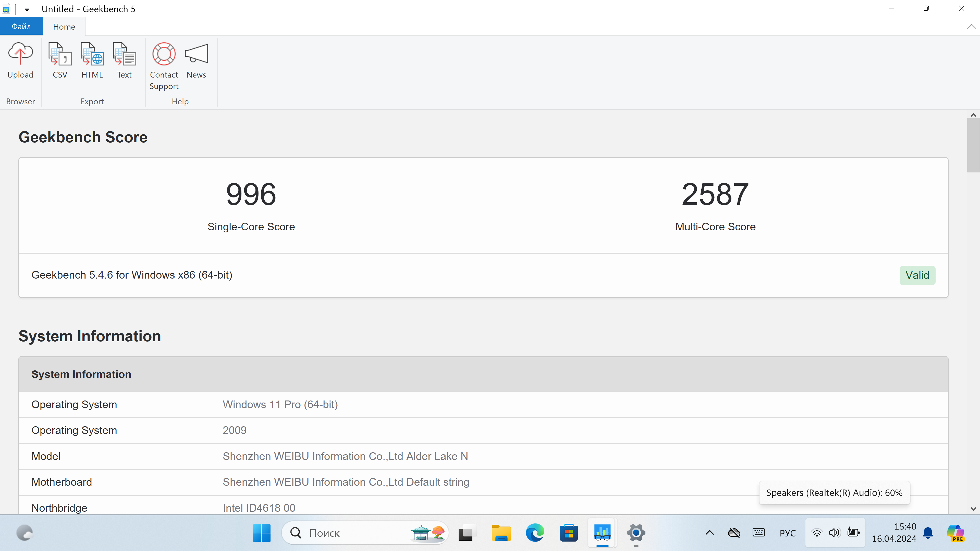Click the Valid status badge
980x551 pixels.
point(917,275)
